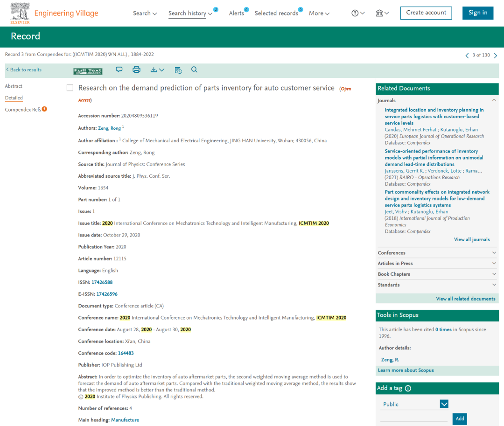Click author Kutanoglu, Erhan under first journal

(x=459, y=130)
